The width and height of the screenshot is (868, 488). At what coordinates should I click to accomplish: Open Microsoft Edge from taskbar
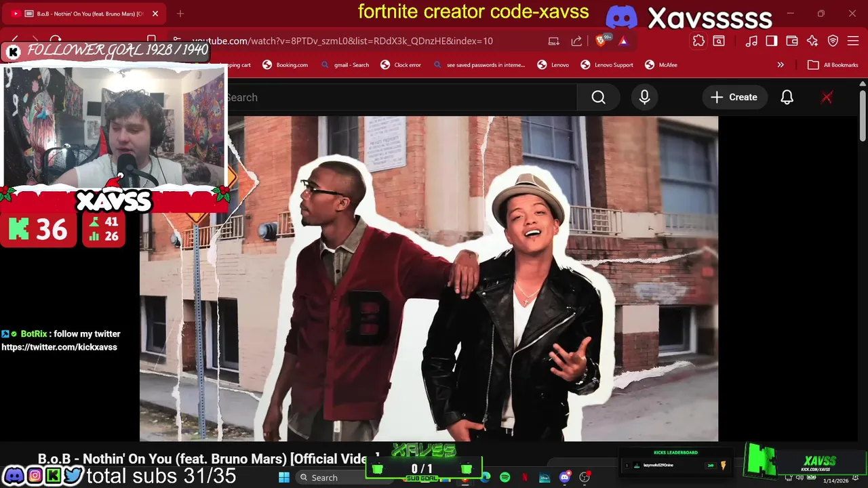tap(486, 478)
